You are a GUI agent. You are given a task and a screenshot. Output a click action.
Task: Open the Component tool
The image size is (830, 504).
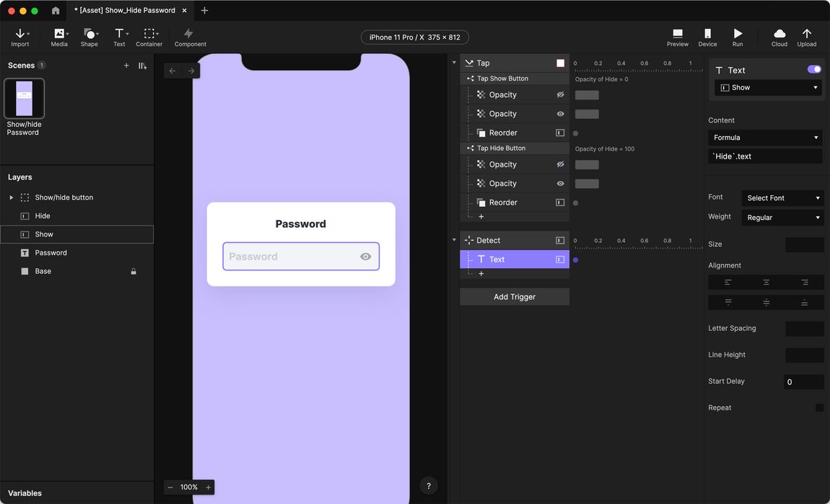pos(190,37)
